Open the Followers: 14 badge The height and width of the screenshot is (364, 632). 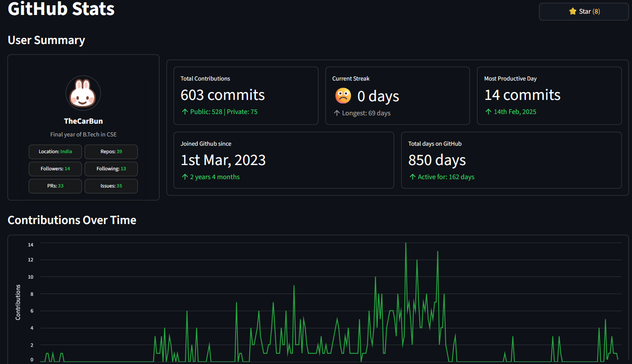[x=55, y=169]
